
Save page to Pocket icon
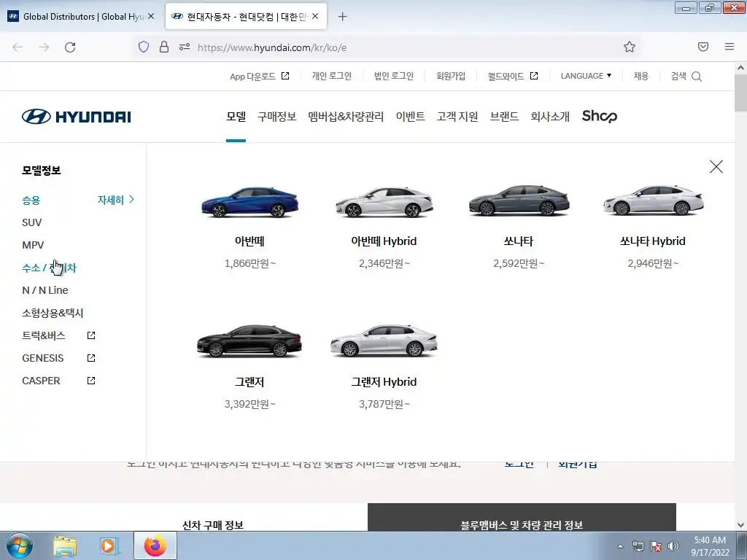[x=703, y=47]
